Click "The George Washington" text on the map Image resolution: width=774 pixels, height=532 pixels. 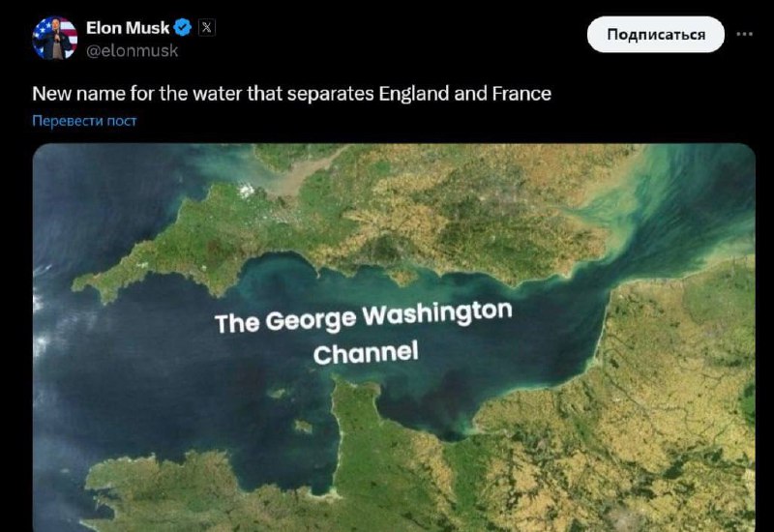[364, 316]
